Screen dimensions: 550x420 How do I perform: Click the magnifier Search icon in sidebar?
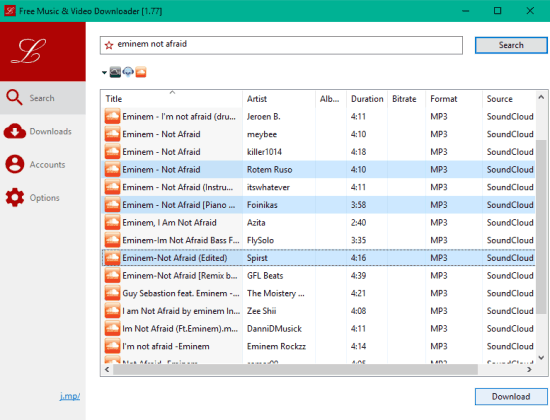tap(14, 98)
